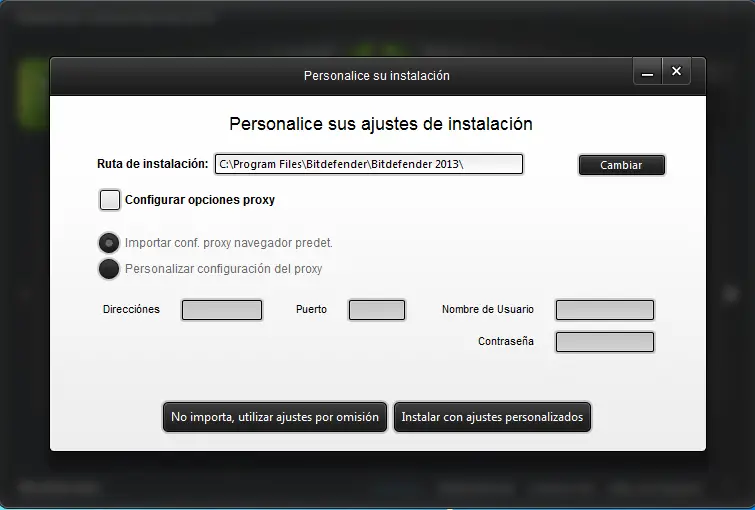This screenshot has height=510, width=755.
Task: Choose Personalizar configuración del proxy radio option
Action: [109, 269]
